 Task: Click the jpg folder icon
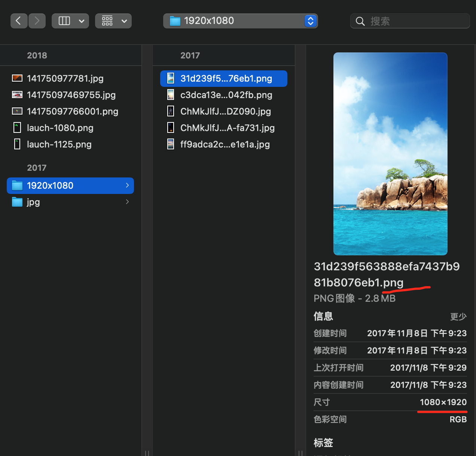tap(17, 202)
